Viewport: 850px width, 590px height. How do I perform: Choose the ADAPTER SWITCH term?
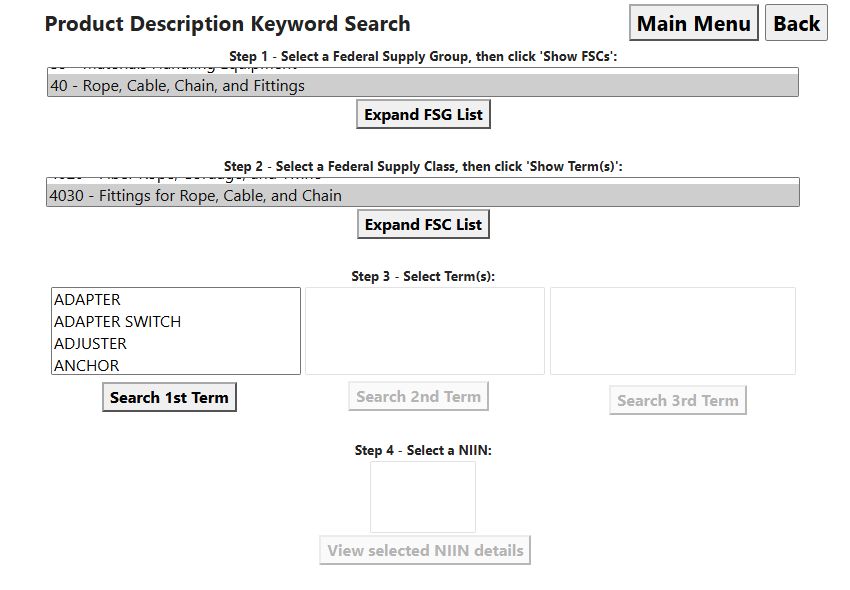pyautogui.click(x=176, y=322)
